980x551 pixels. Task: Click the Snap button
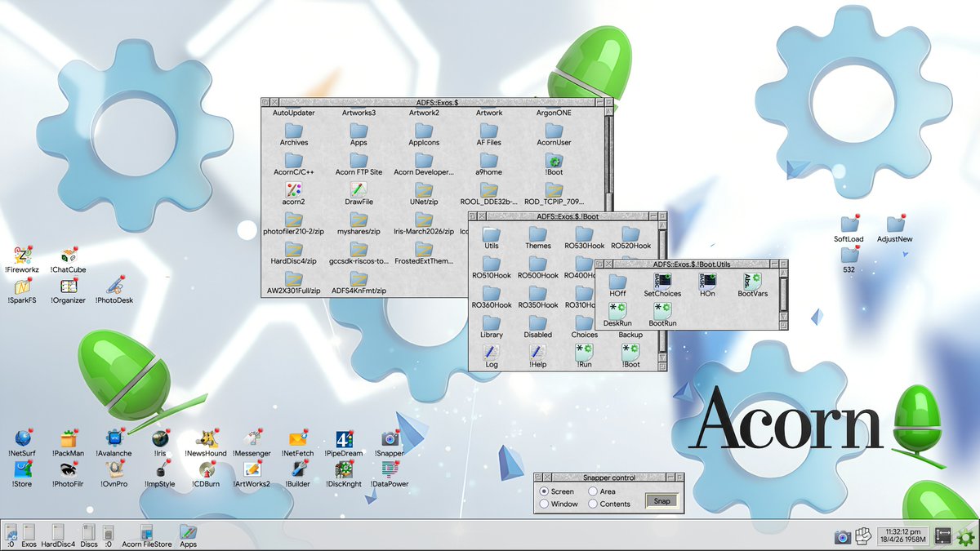[661, 500]
